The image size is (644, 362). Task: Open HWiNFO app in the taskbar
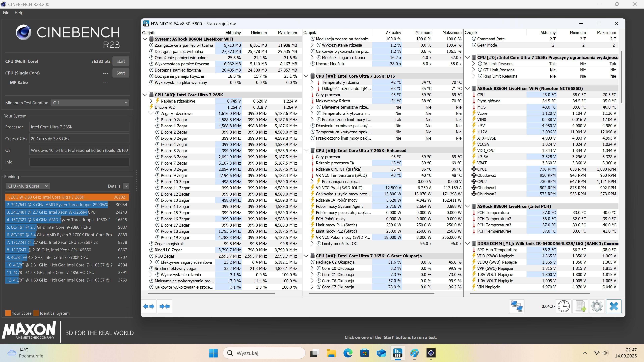tap(398, 353)
